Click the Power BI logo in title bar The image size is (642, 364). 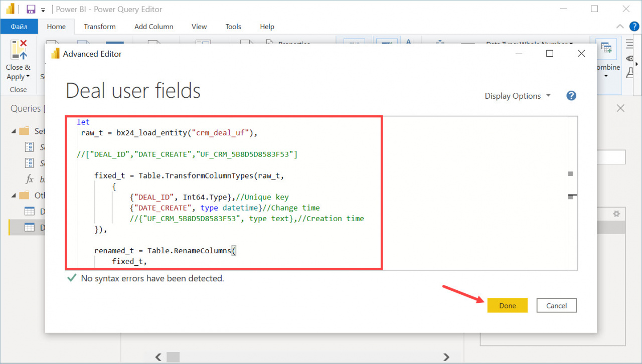10,9
